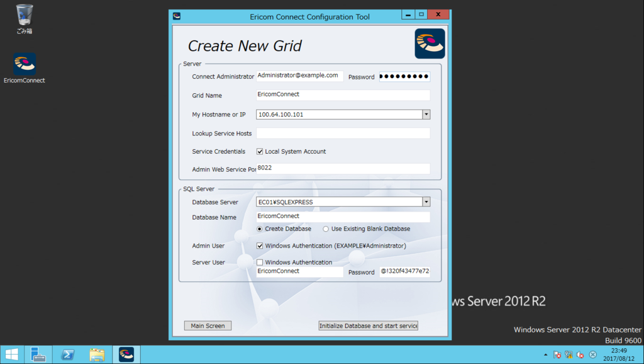Screen dimensions: 644x364
Task: Expand the Database Server dropdown
Action: coord(426,202)
